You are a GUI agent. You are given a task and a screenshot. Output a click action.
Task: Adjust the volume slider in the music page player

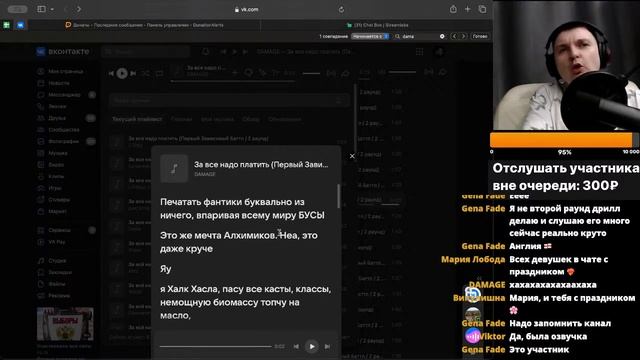coord(311,73)
